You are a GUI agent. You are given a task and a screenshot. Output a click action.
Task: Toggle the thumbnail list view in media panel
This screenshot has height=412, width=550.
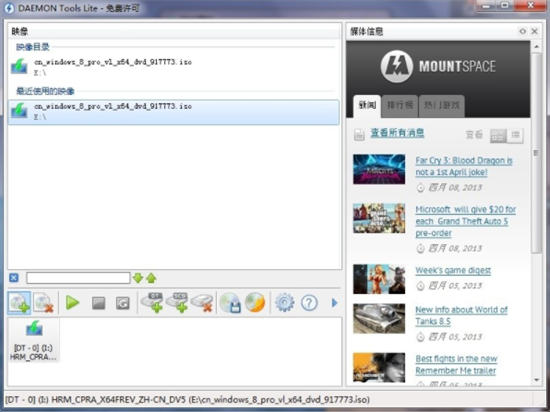tap(498, 135)
